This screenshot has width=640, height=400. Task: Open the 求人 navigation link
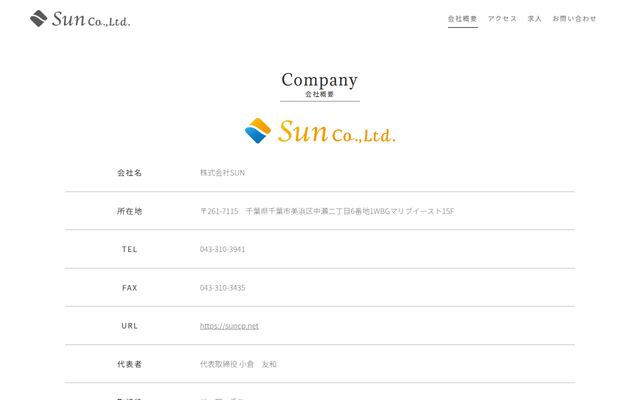(x=534, y=19)
